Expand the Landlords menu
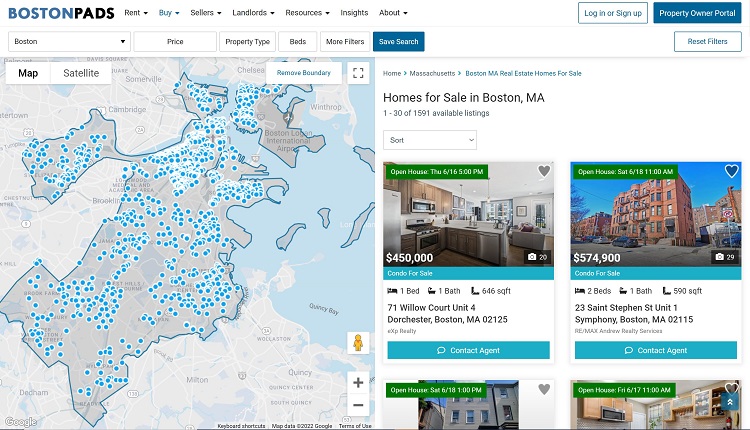This screenshot has width=750, height=430. (x=253, y=13)
